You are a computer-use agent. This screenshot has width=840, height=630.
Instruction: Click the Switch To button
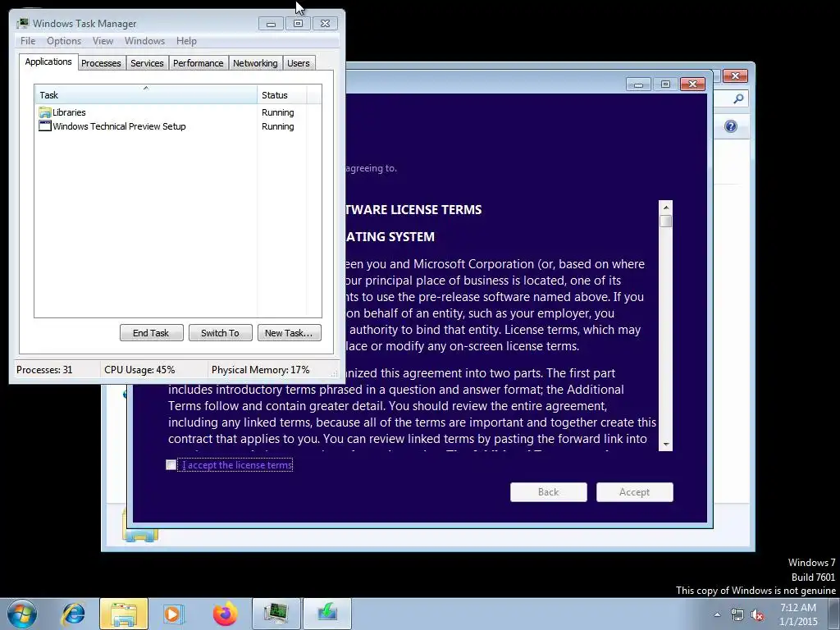click(x=220, y=333)
